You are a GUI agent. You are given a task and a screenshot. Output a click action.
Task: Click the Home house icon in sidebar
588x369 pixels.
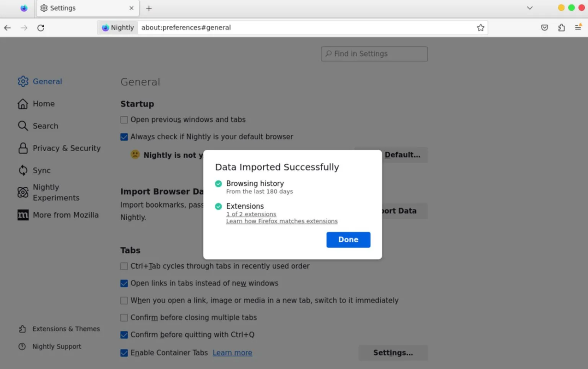23,104
